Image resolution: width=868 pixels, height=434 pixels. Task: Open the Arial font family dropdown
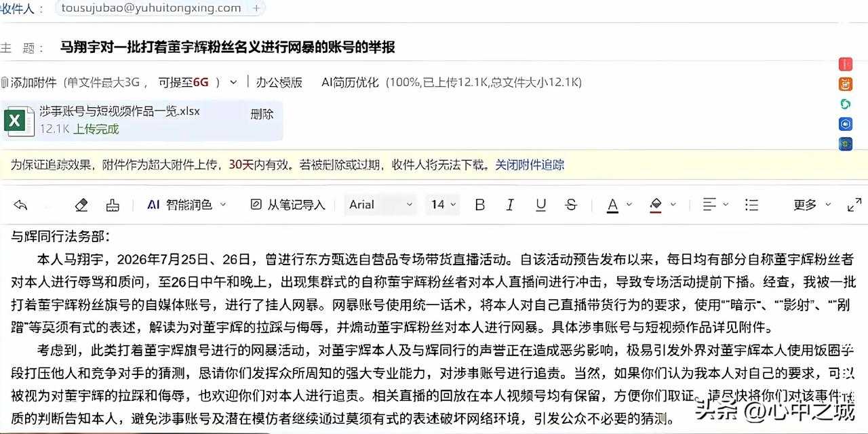[x=380, y=205]
